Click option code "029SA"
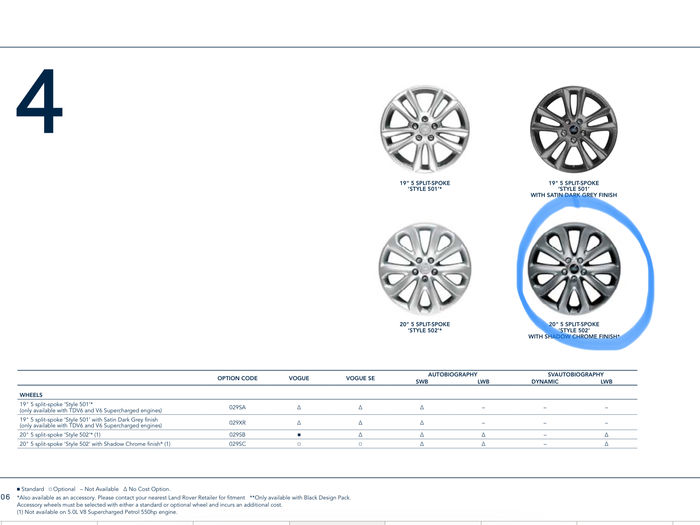 (237, 407)
